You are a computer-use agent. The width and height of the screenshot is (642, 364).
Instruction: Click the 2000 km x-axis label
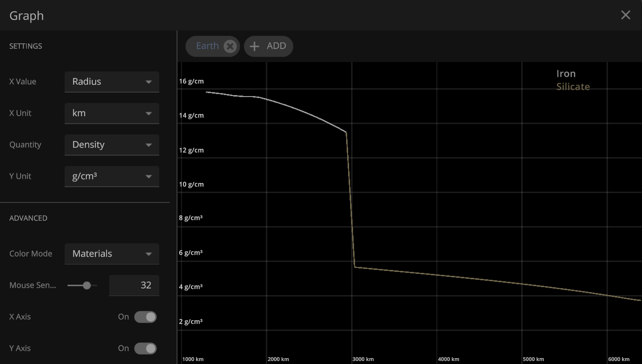[278, 359]
